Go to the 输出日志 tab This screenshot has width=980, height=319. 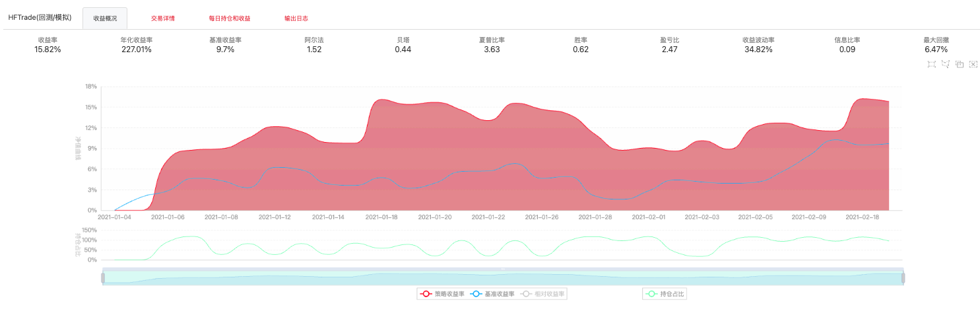[296, 18]
